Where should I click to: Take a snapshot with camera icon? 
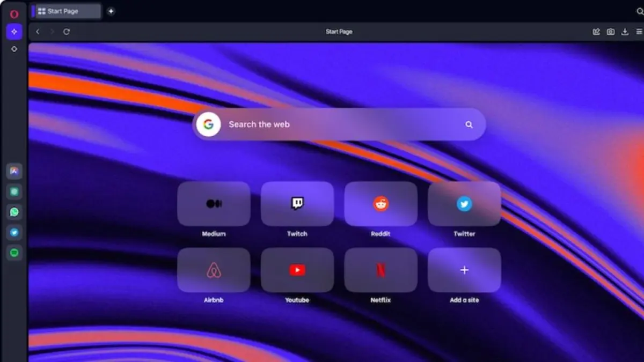click(611, 32)
